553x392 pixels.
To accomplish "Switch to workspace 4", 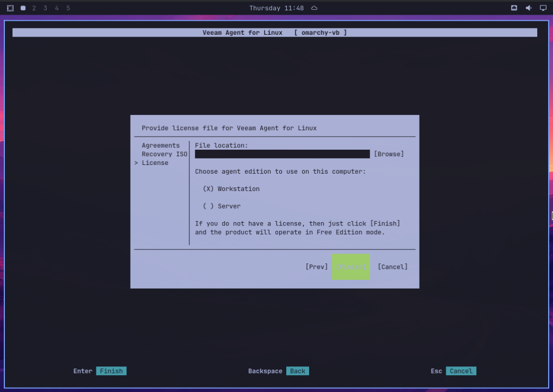I will (57, 8).
